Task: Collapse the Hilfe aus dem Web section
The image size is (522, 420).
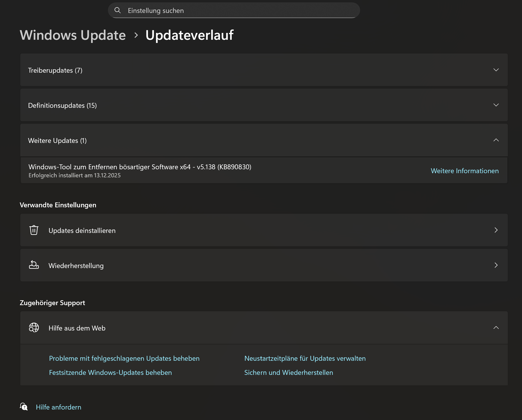Action: (496, 328)
